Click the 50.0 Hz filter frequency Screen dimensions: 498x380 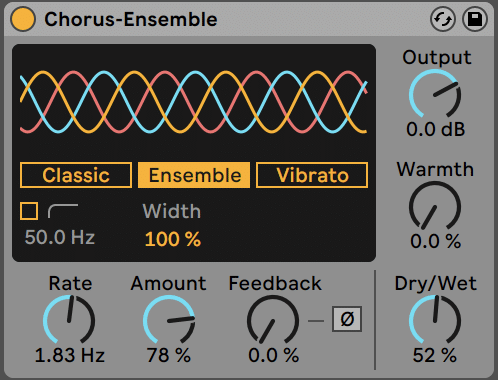click(60, 237)
